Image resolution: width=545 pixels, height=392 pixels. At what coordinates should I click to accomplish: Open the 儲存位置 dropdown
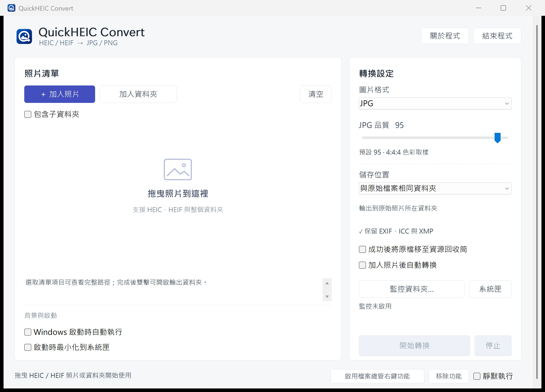click(435, 188)
